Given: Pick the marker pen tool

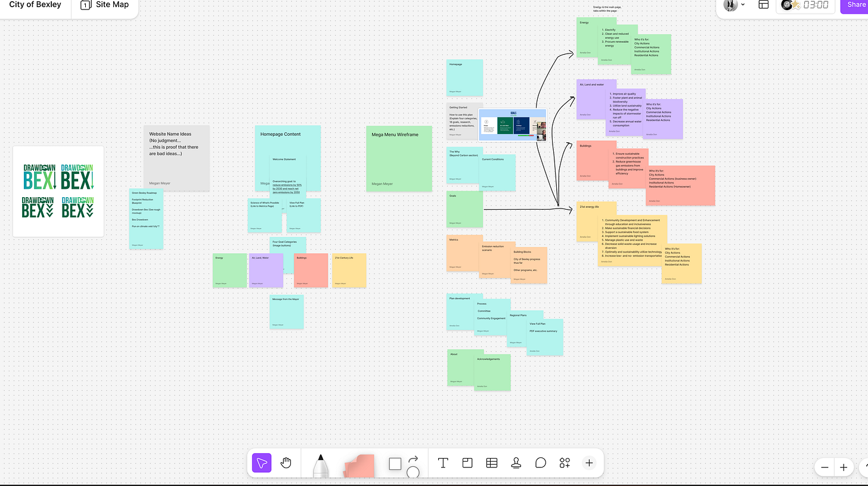Looking at the screenshot, I should tap(320, 465).
